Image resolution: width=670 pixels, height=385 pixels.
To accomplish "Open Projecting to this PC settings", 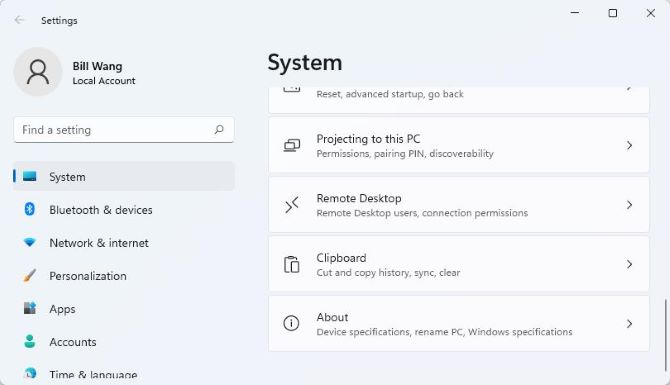I will coord(459,145).
